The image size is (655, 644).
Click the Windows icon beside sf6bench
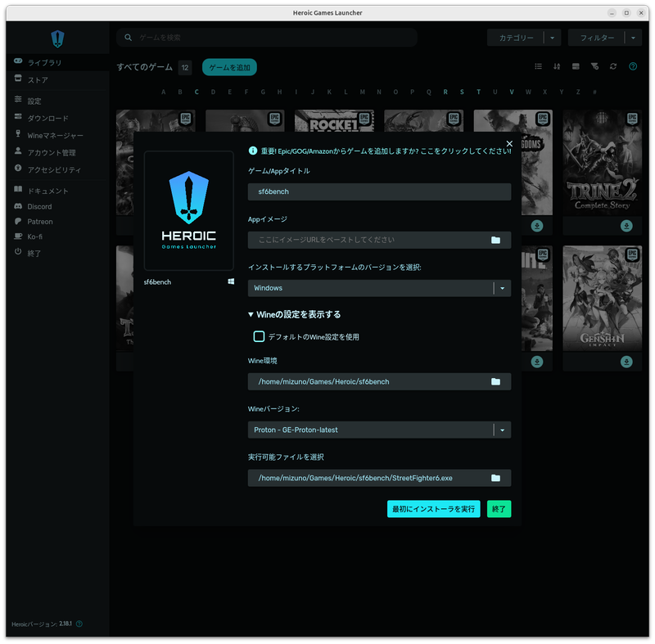coord(231,281)
